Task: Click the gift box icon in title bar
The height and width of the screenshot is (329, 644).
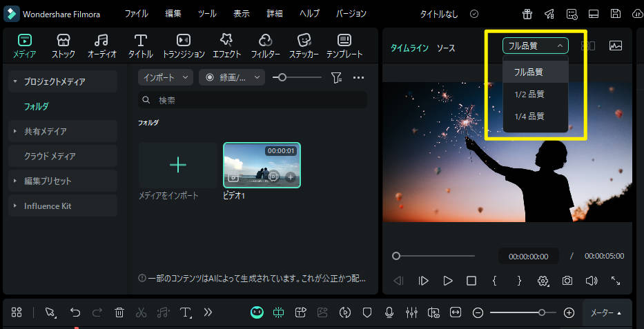Action: pos(527,14)
